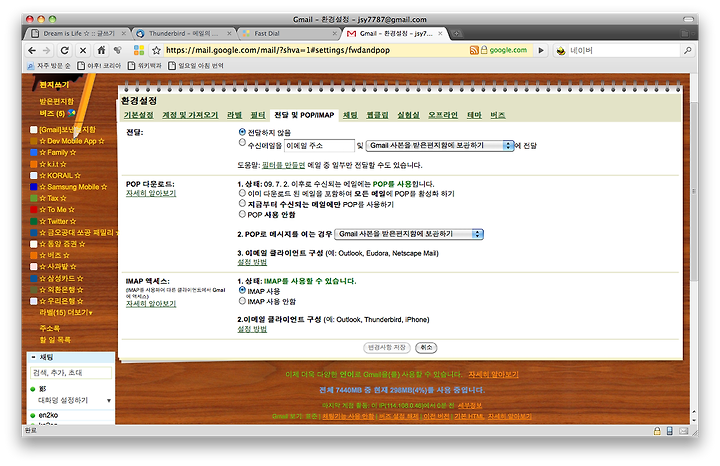Open chat status dropdown arrow
The width and height of the screenshot is (720, 466).
(x=109, y=401)
